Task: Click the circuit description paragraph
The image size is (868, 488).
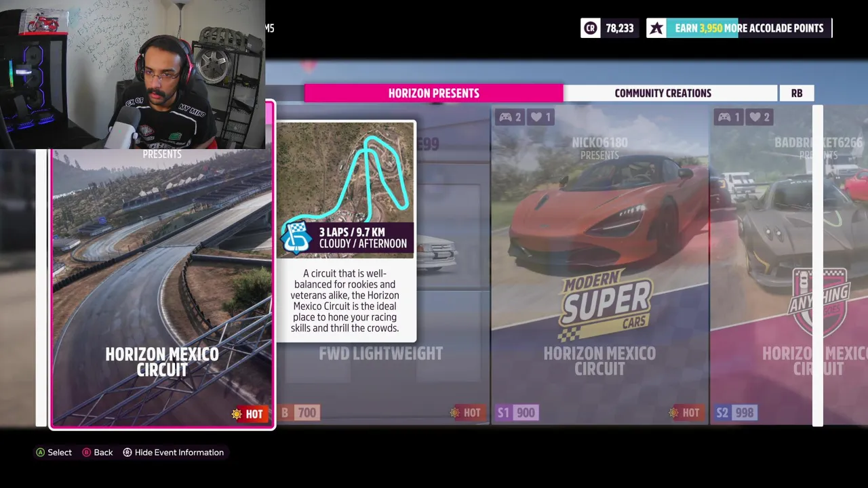Action: 346,301
